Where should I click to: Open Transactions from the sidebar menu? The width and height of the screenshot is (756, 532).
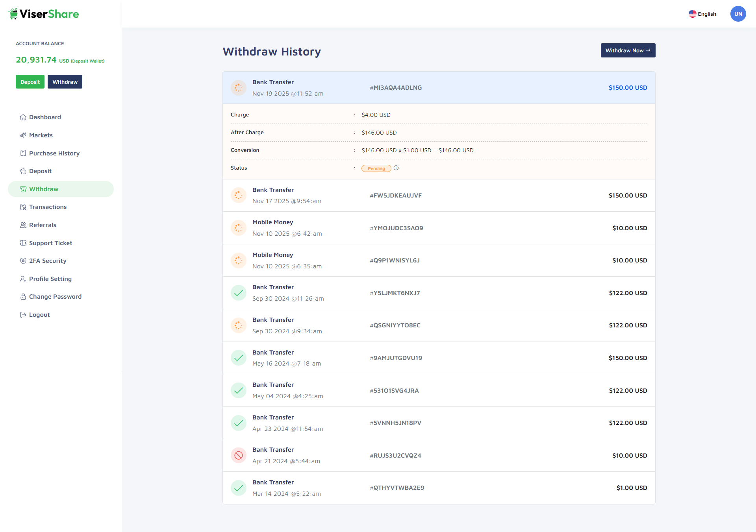48,207
